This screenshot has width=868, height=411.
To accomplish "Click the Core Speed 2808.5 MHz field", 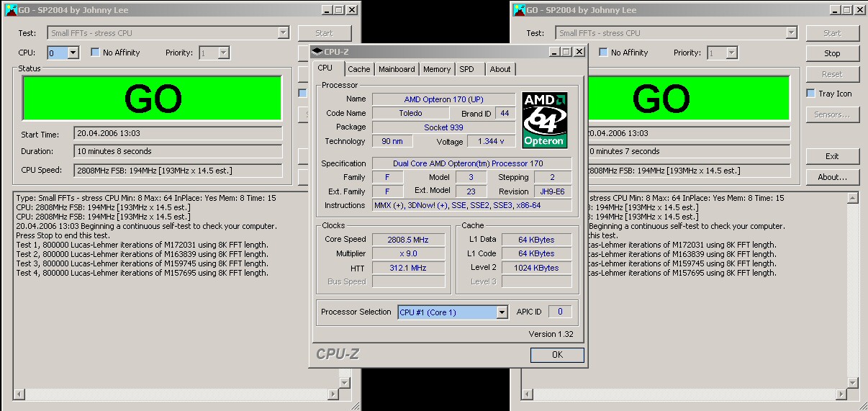I will pos(408,240).
